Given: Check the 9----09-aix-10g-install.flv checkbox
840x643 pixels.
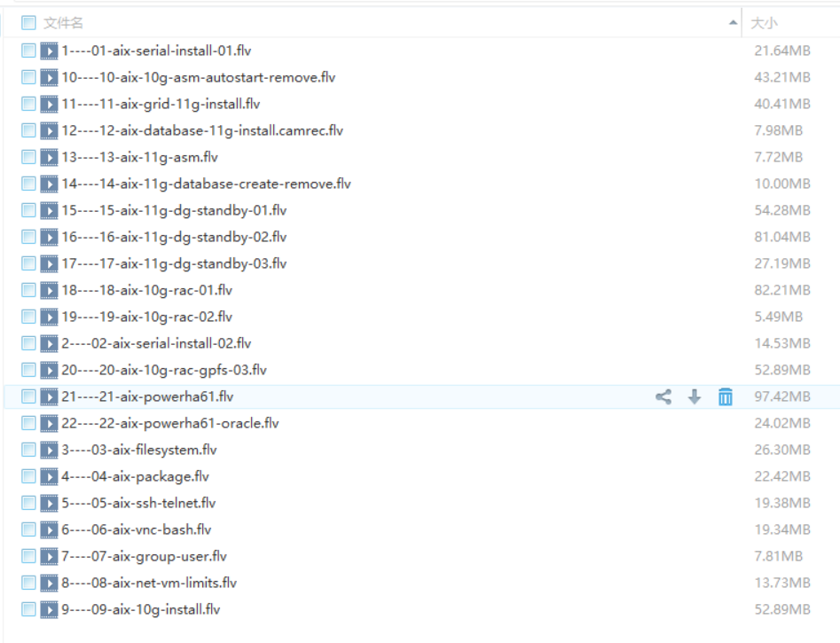Looking at the screenshot, I should click(x=28, y=610).
